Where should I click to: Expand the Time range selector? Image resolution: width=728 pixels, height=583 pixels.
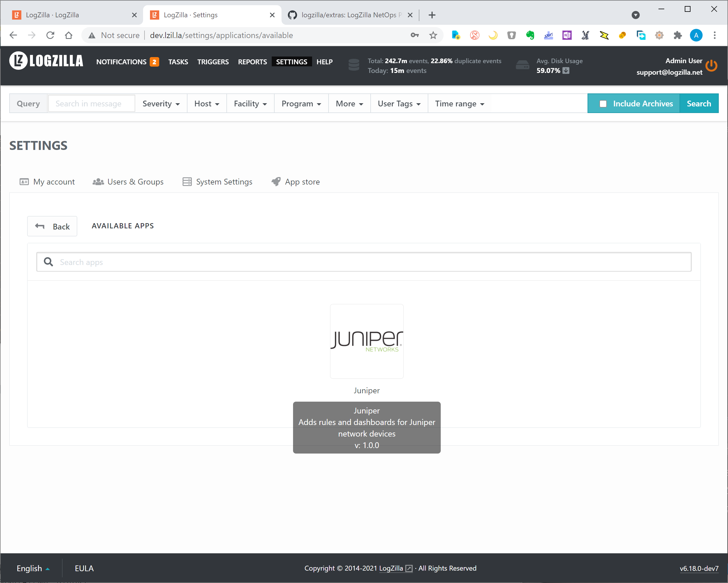click(459, 104)
